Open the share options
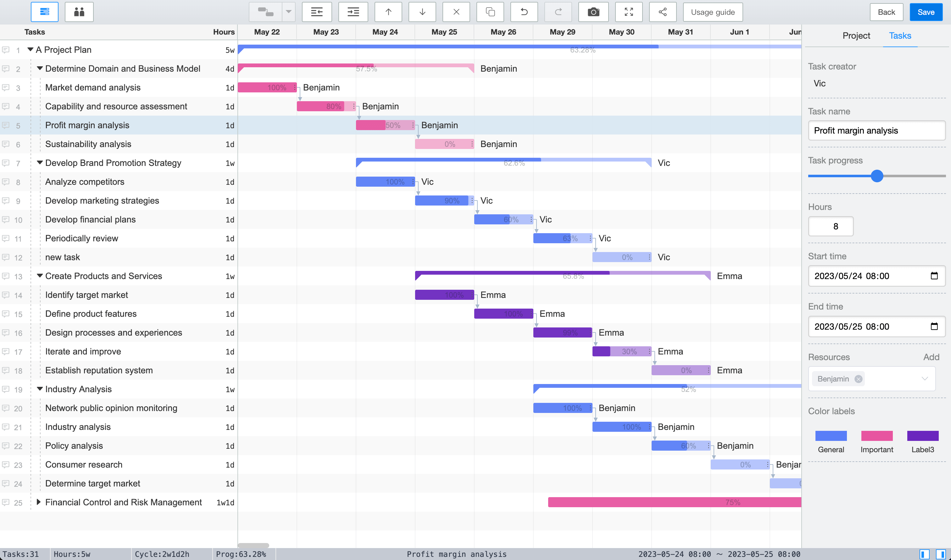The width and height of the screenshot is (951, 560). [663, 12]
